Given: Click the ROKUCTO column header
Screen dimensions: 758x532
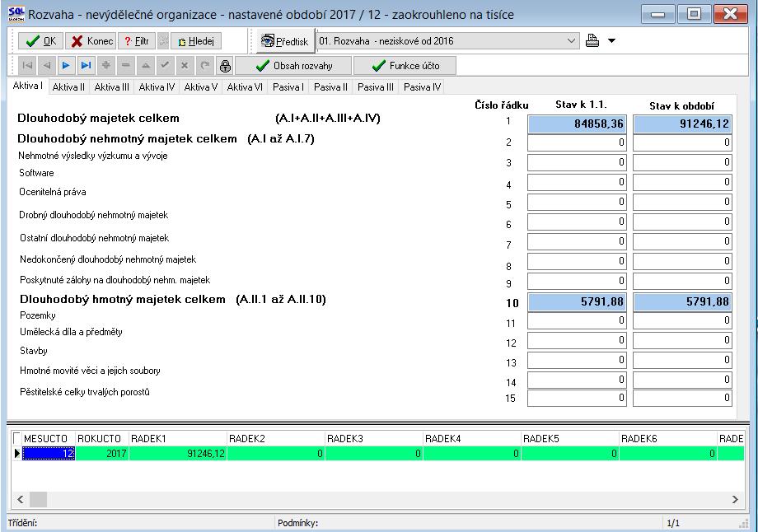Looking at the screenshot, I should (102, 439).
